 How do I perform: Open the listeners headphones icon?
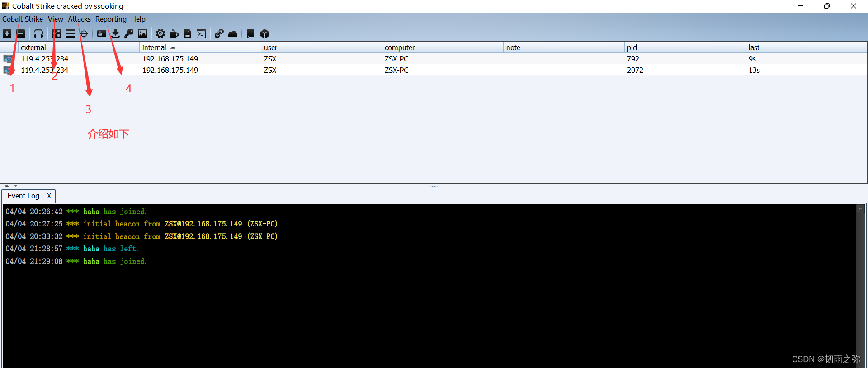click(38, 34)
